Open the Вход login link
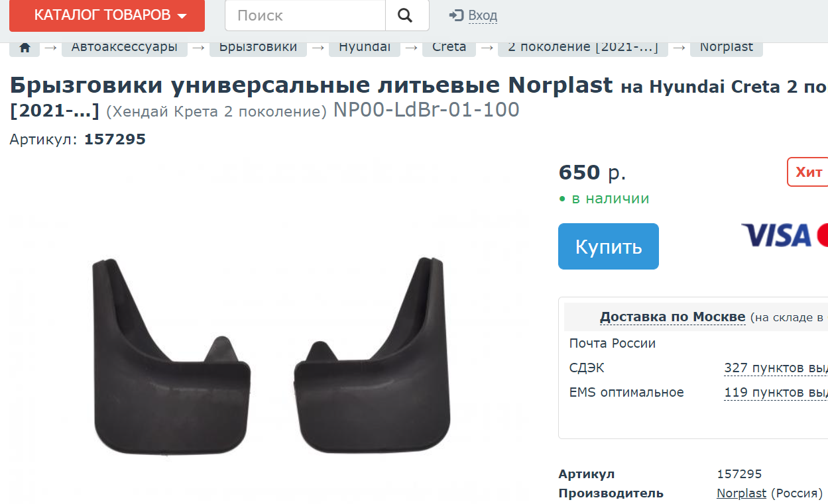The image size is (828, 504). pos(483,15)
